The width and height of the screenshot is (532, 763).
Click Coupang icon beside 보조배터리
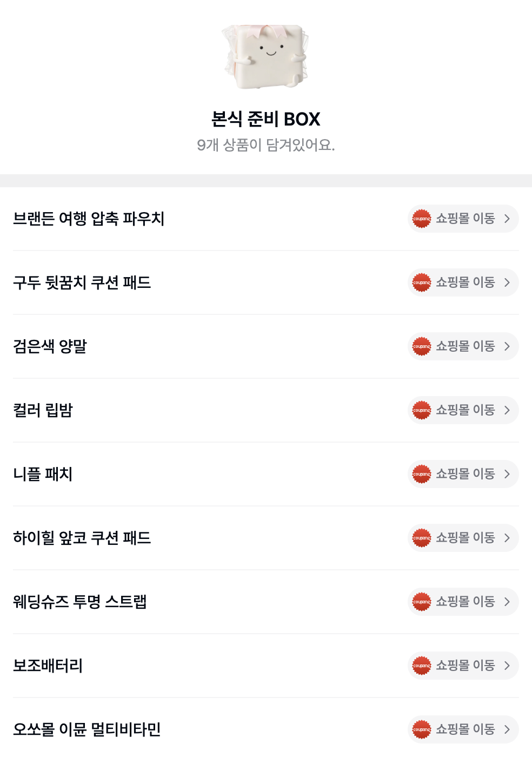click(x=421, y=666)
